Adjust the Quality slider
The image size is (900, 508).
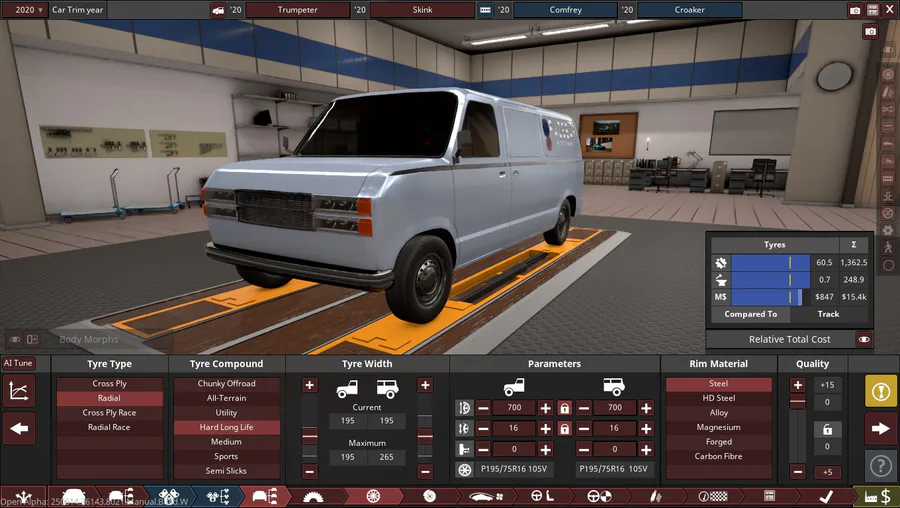point(797,404)
